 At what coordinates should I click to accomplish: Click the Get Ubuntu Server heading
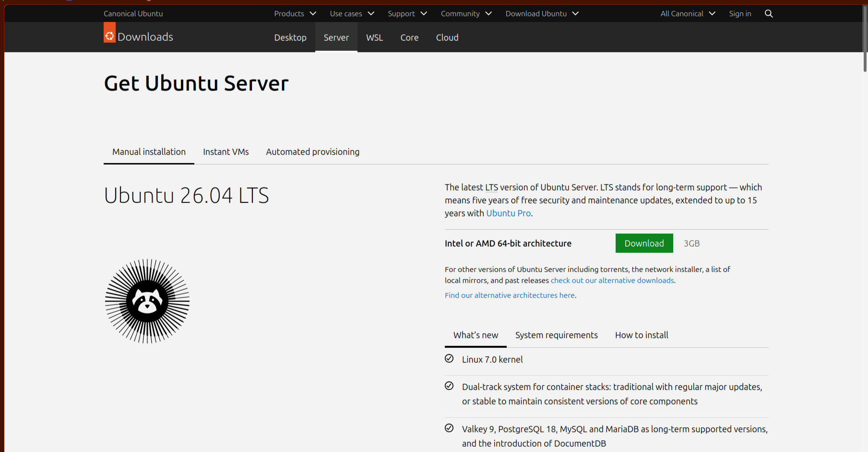196,83
